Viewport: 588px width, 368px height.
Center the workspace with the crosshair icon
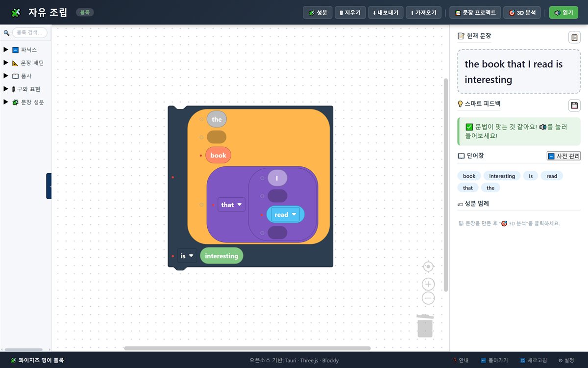click(428, 266)
